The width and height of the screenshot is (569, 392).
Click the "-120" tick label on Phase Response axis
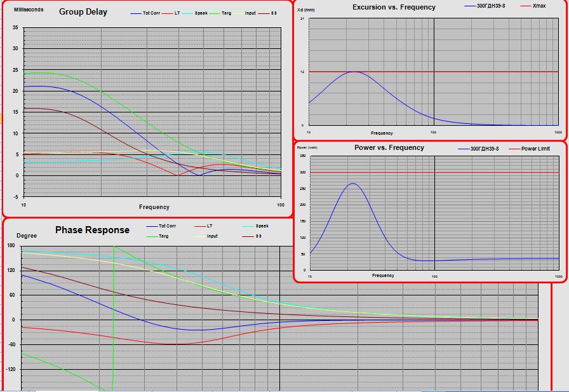(11, 369)
